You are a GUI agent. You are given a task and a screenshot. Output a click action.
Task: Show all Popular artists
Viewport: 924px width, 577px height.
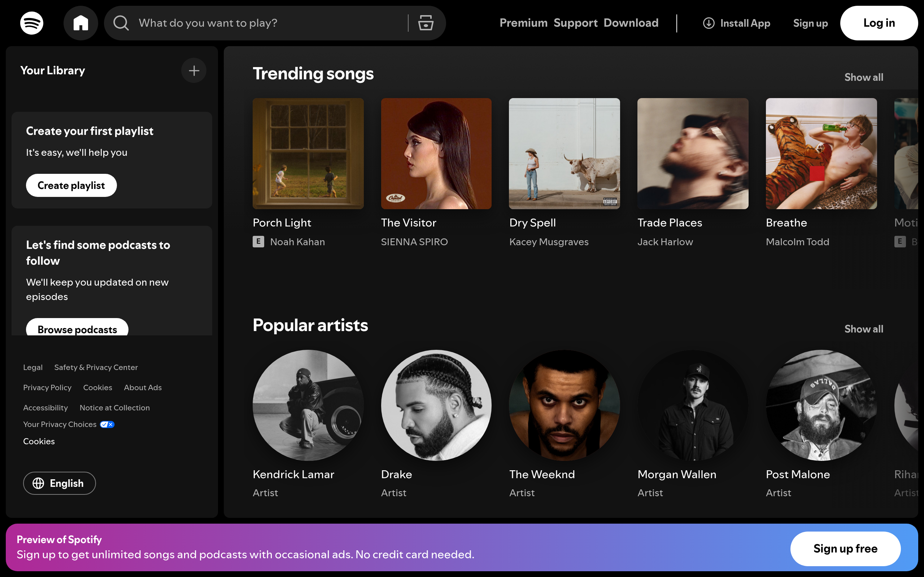(864, 329)
